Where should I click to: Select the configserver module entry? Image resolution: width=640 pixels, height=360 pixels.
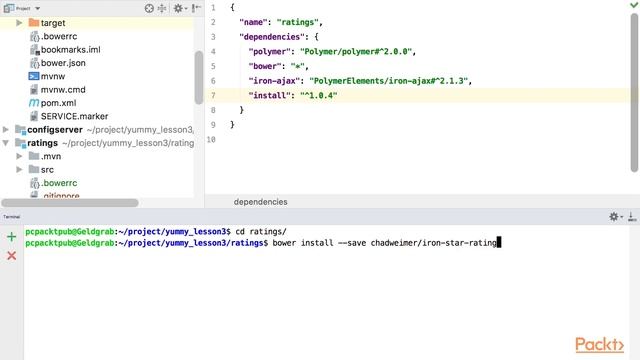[55, 130]
